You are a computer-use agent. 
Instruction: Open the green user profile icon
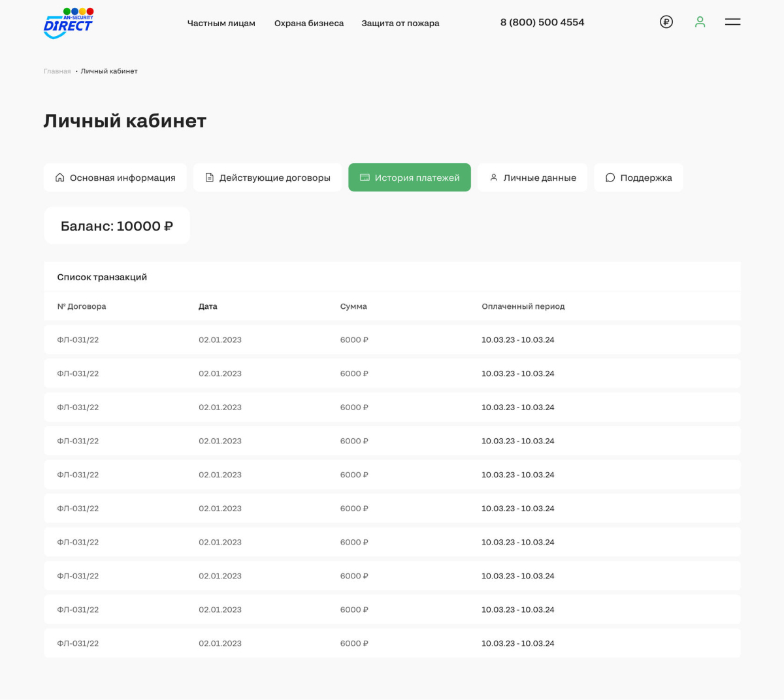700,22
